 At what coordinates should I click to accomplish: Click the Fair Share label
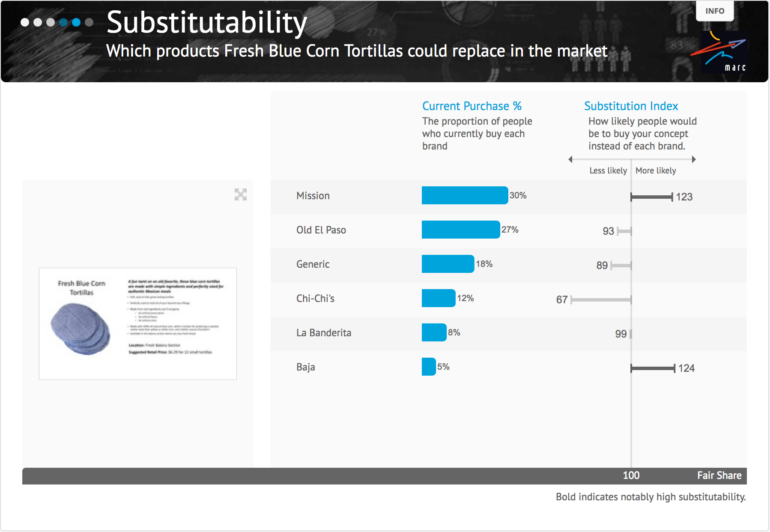click(719, 475)
